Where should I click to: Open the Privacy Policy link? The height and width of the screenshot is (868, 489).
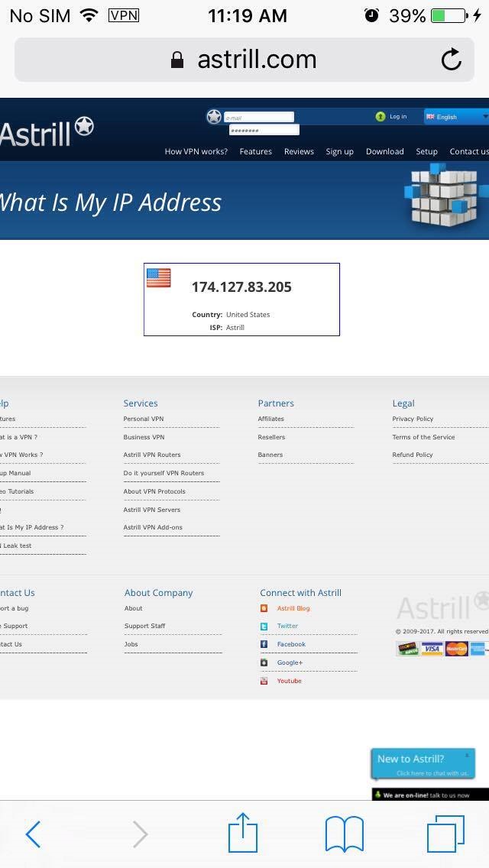pyautogui.click(x=413, y=419)
